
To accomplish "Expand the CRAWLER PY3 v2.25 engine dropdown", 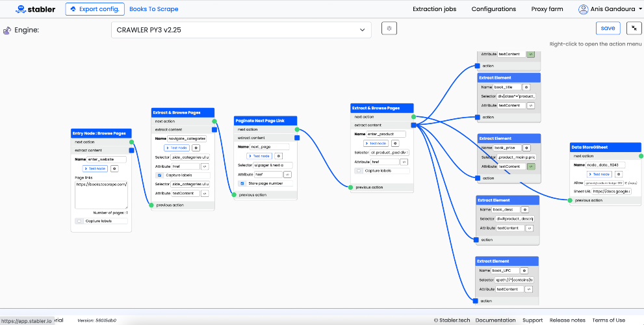I will tap(241, 30).
